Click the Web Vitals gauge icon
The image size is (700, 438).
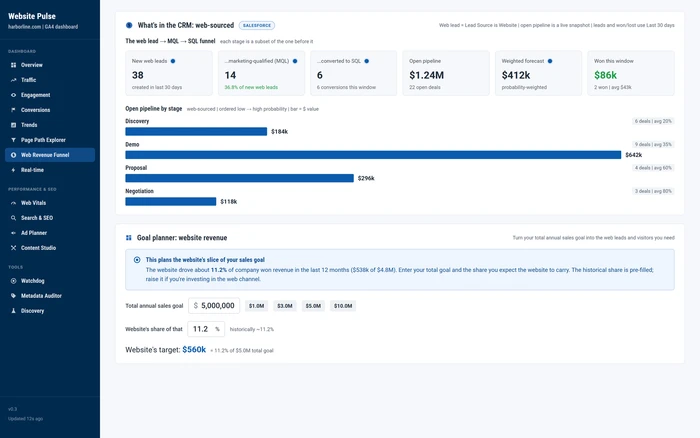coord(13,203)
